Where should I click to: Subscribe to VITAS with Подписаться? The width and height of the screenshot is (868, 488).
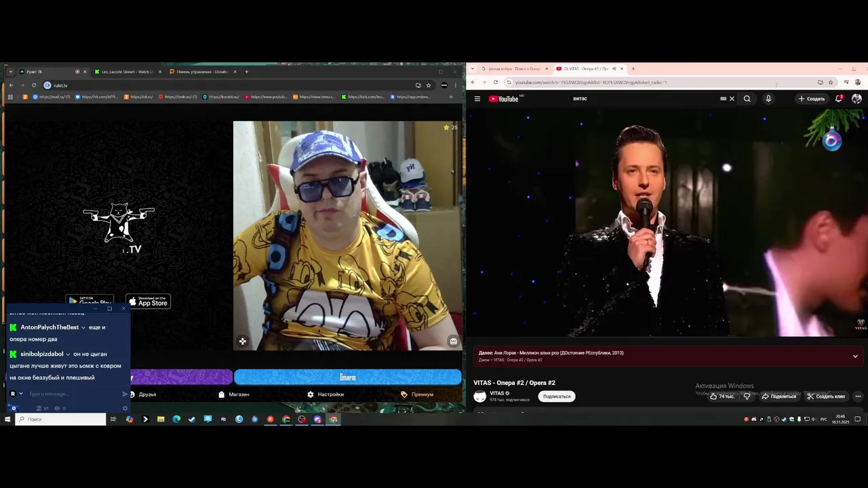(x=557, y=396)
